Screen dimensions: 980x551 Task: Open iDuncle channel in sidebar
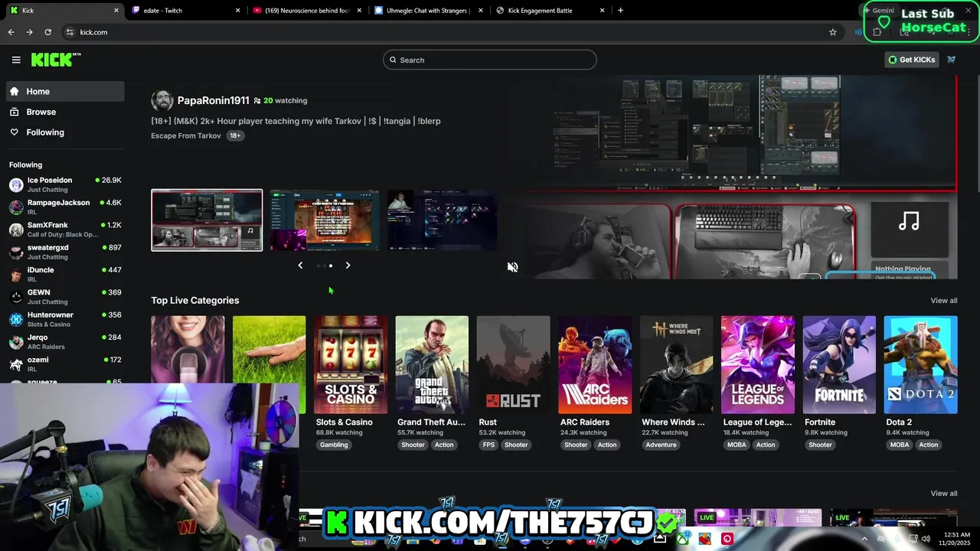[65, 275]
